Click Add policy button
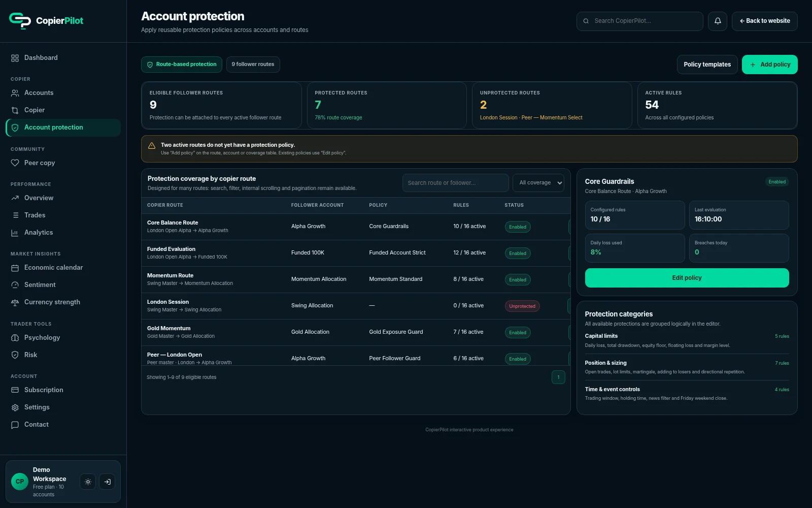The width and height of the screenshot is (812, 508). pos(770,65)
